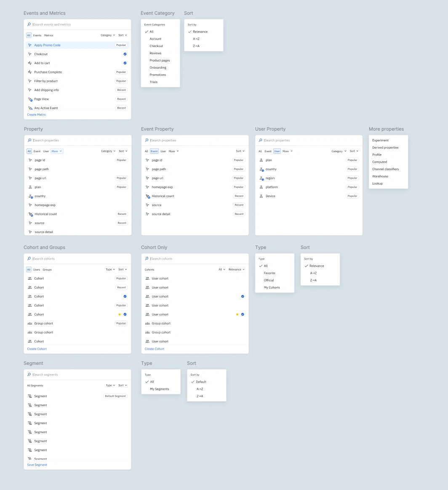The width and height of the screenshot is (448, 490).
Task: Open Category dropdown in Events and Metrics
Action: click(x=108, y=35)
